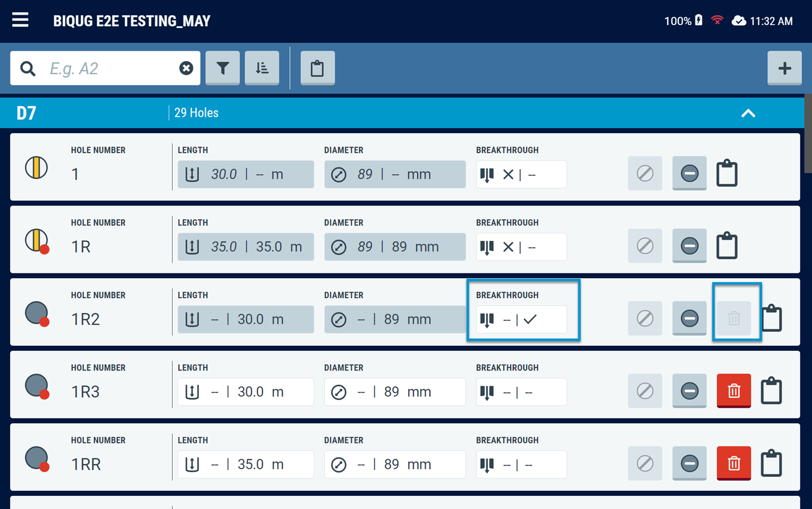Click the disabled-circle button for hole 1RR
The height and width of the screenshot is (509, 812).
tap(645, 463)
